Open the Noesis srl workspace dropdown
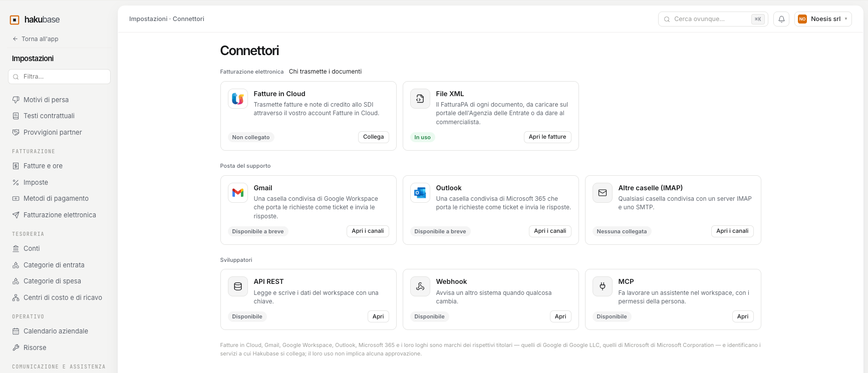The width and height of the screenshot is (868, 373). point(823,19)
